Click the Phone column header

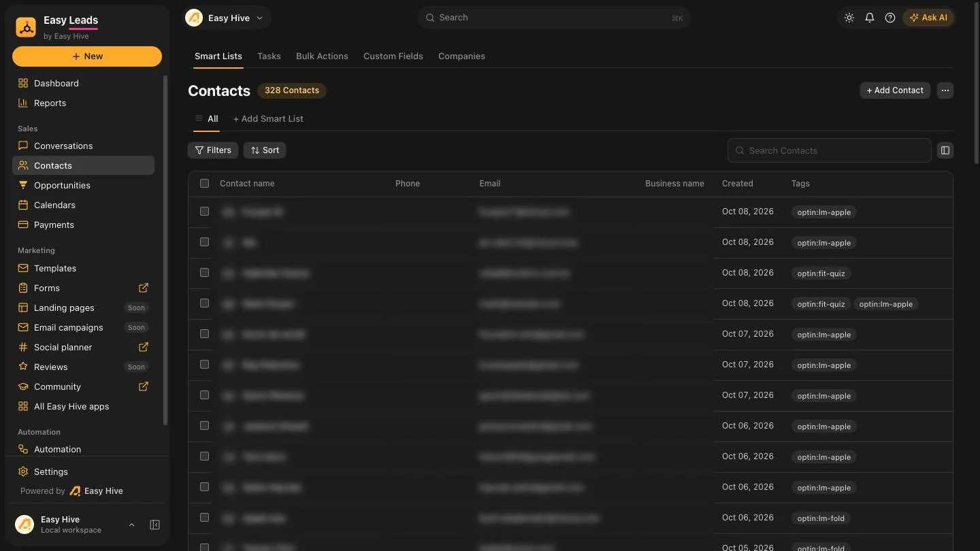[408, 184]
